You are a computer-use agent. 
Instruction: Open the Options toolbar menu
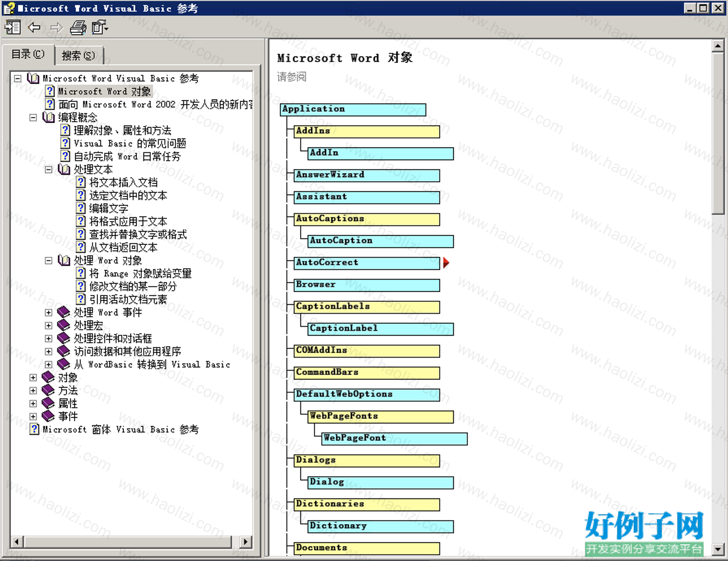(x=100, y=28)
